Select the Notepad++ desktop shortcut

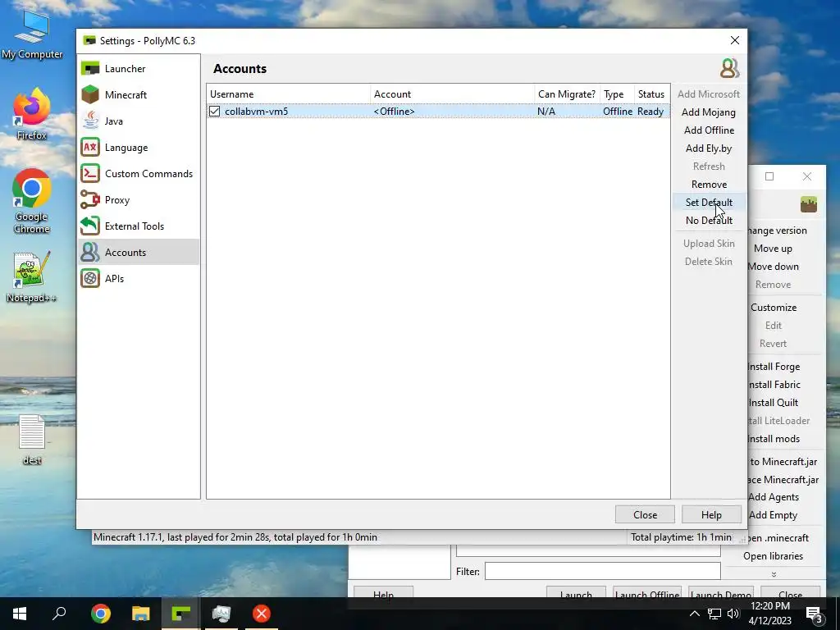coord(32,277)
